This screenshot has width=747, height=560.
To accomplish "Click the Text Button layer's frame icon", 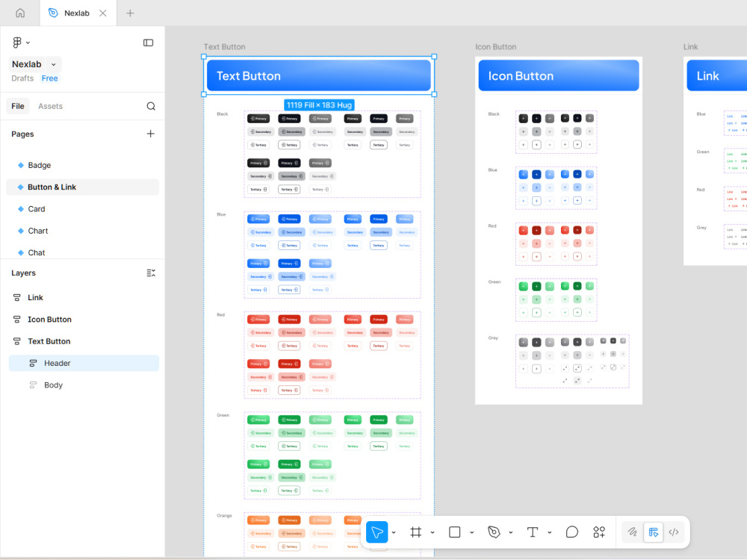I will [x=16, y=341].
